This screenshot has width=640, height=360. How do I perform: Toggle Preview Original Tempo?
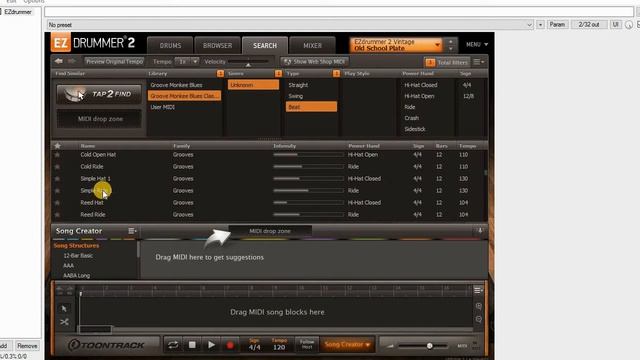click(114, 62)
